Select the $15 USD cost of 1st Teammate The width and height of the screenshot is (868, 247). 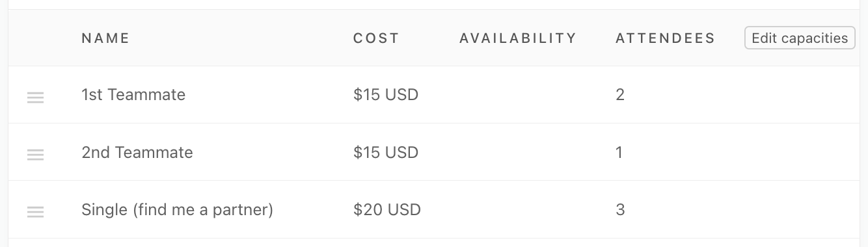click(386, 95)
